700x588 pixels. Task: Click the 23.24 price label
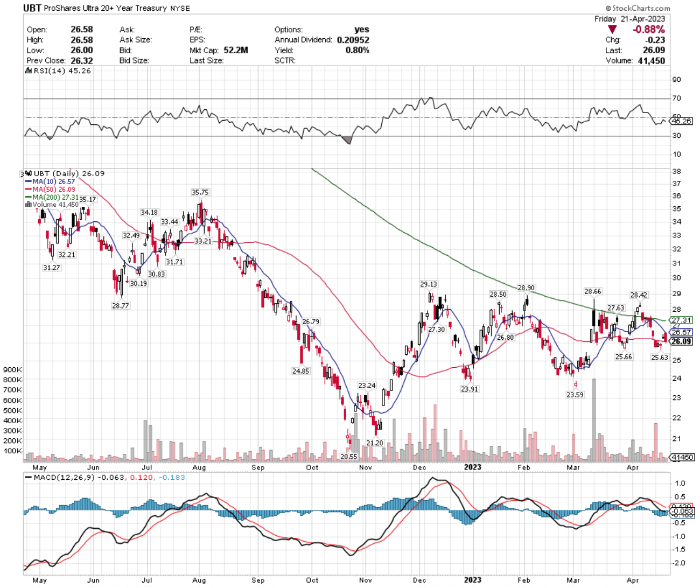pyautogui.click(x=367, y=386)
